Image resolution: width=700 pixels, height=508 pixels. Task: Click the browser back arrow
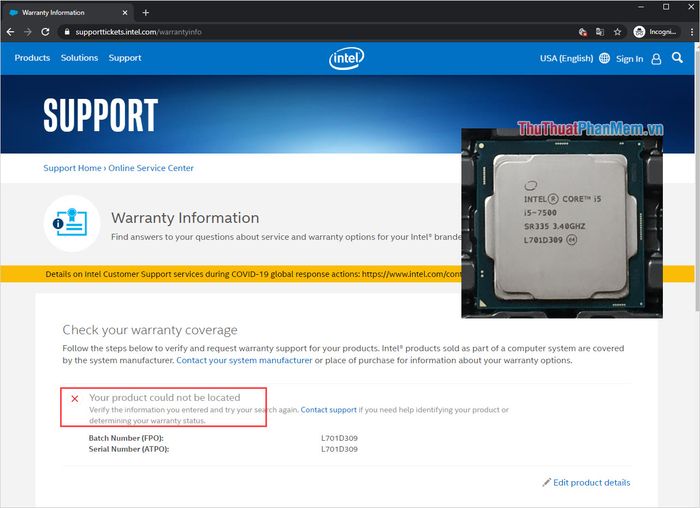[x=10, y=32]
